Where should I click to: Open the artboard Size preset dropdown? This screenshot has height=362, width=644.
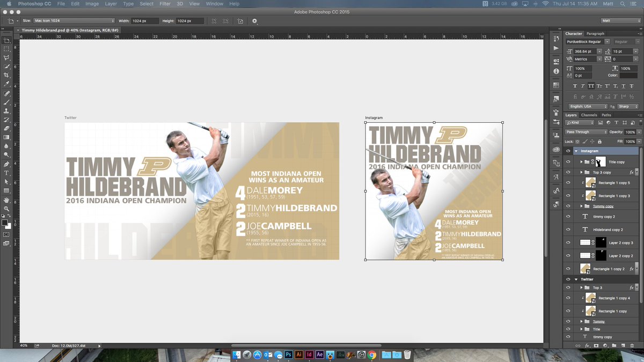point(74,21)
